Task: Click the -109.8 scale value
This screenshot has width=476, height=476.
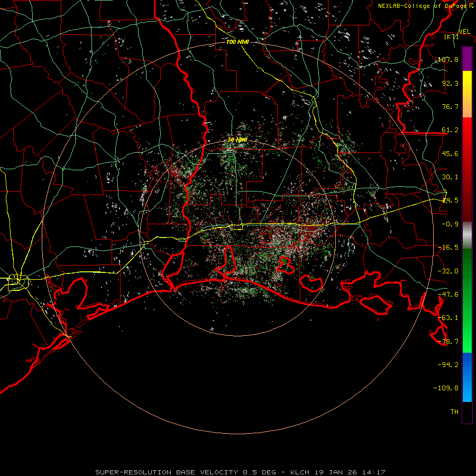Action: [446, 388]
